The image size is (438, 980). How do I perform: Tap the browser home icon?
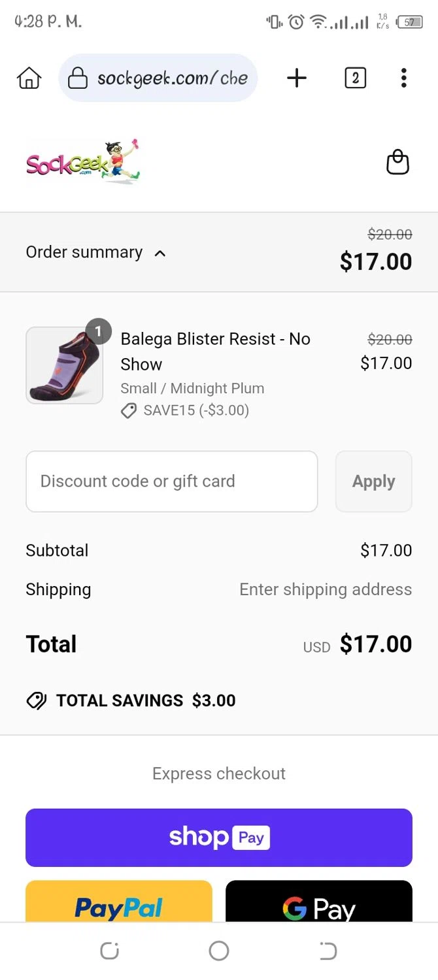point(29,78)
